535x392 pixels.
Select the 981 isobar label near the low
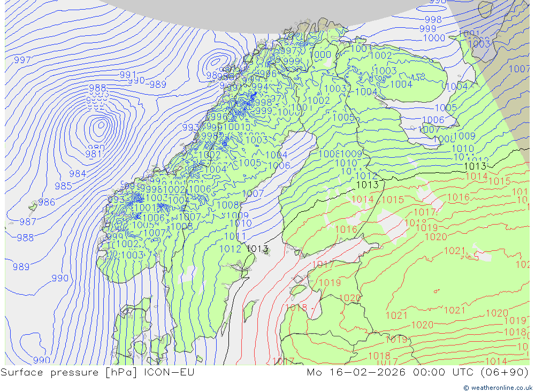point(94,154)
